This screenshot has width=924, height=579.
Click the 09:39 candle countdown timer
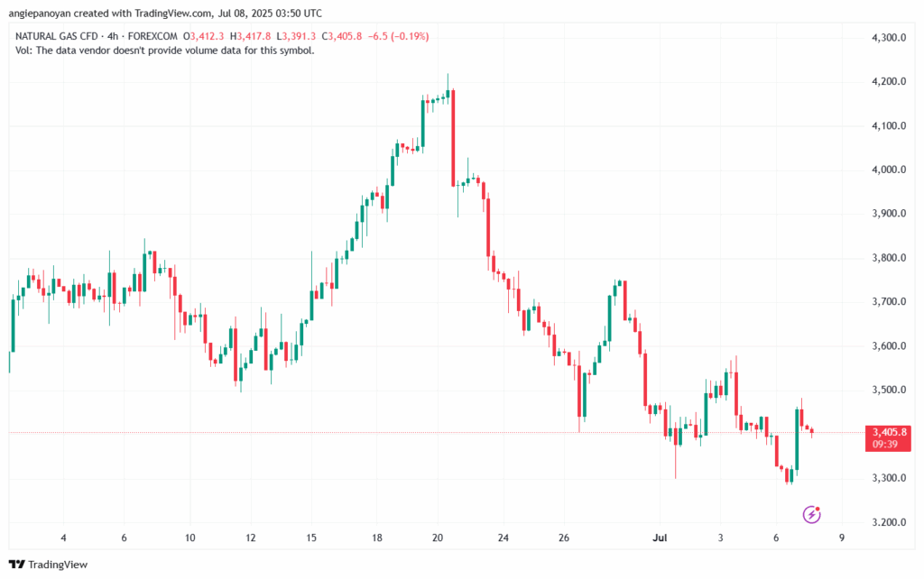point(884,444)
